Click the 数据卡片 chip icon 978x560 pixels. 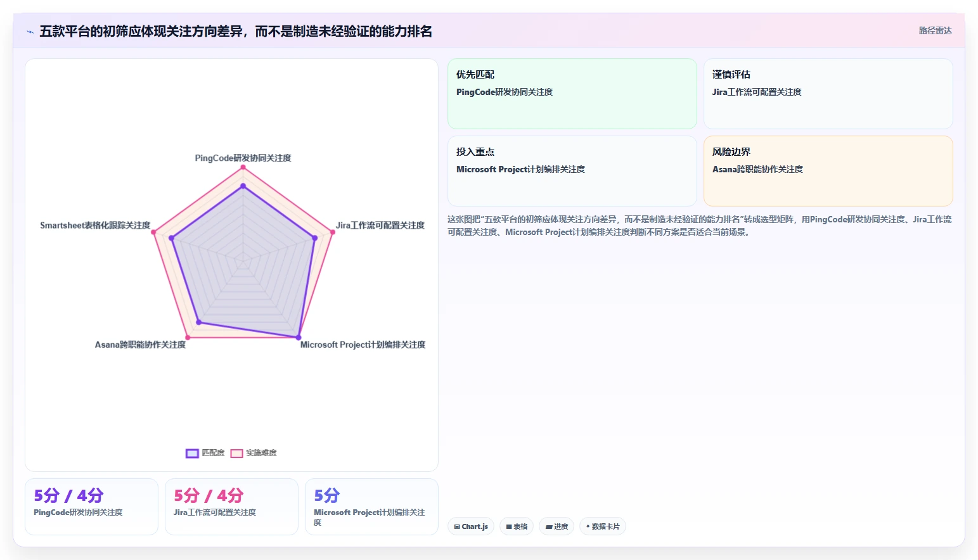pyautogui.click(x=588, y=526)
